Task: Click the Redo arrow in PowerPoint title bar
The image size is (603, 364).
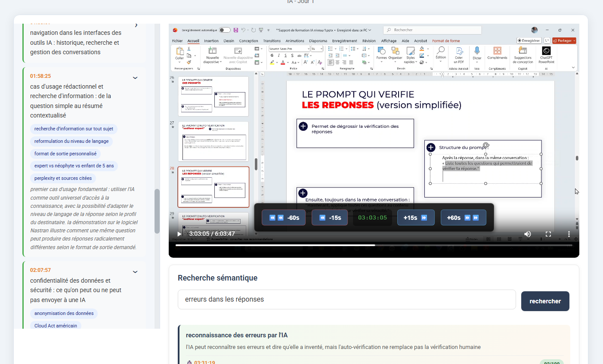Action: 254,30
